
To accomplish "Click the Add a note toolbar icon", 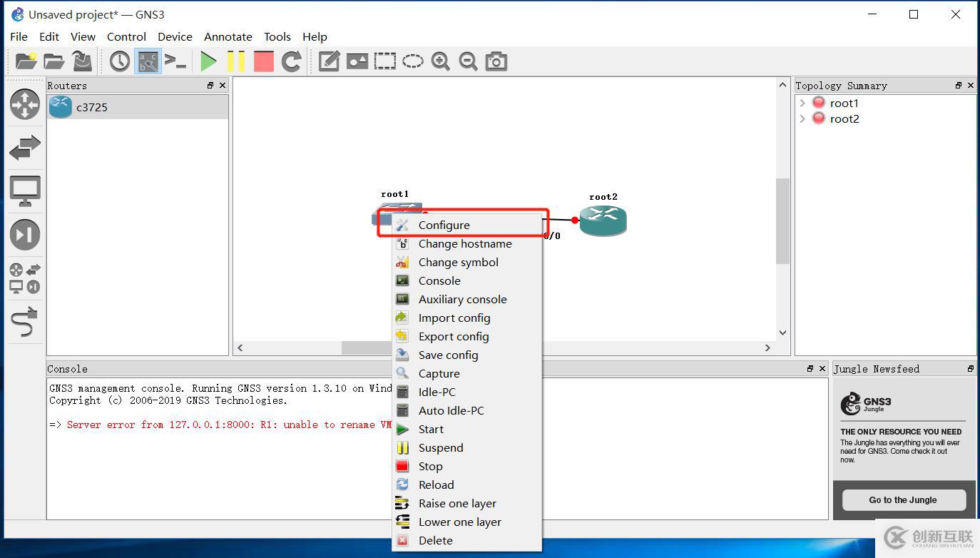I will coord(329,62).
